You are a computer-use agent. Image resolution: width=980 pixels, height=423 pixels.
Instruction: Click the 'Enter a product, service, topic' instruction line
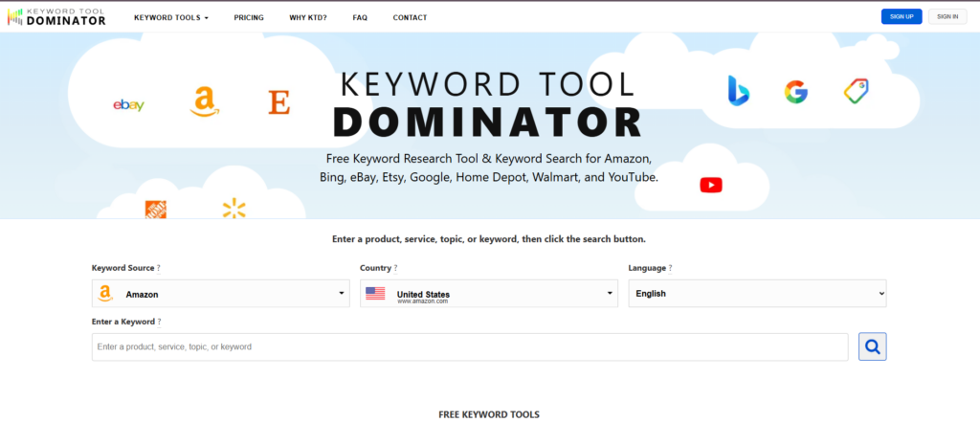[489, 238]
